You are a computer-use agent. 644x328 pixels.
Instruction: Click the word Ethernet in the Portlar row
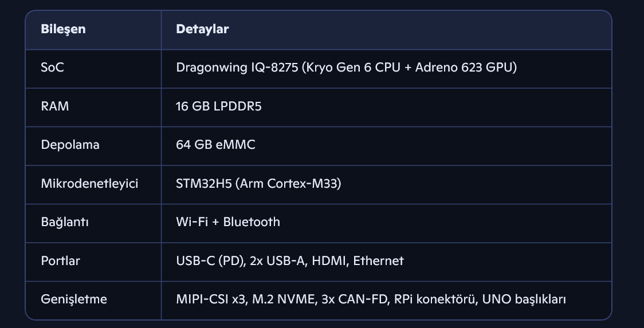(378, 261)
